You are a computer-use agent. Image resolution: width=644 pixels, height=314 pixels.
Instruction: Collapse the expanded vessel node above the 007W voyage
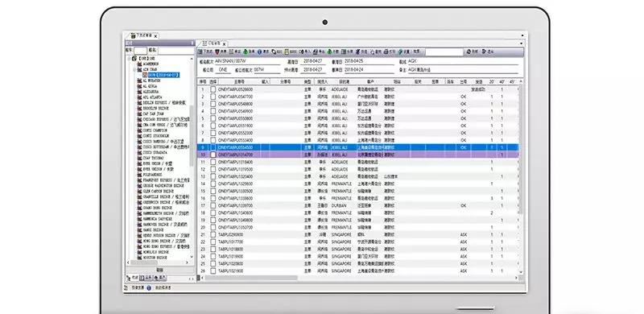click(134, 70)
